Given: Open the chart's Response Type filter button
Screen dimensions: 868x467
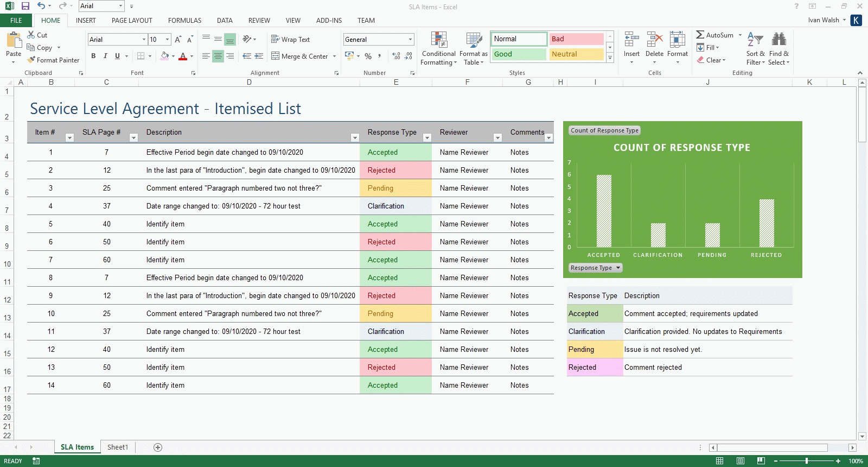Looking at the screenshot, I should tap(595, 268).
